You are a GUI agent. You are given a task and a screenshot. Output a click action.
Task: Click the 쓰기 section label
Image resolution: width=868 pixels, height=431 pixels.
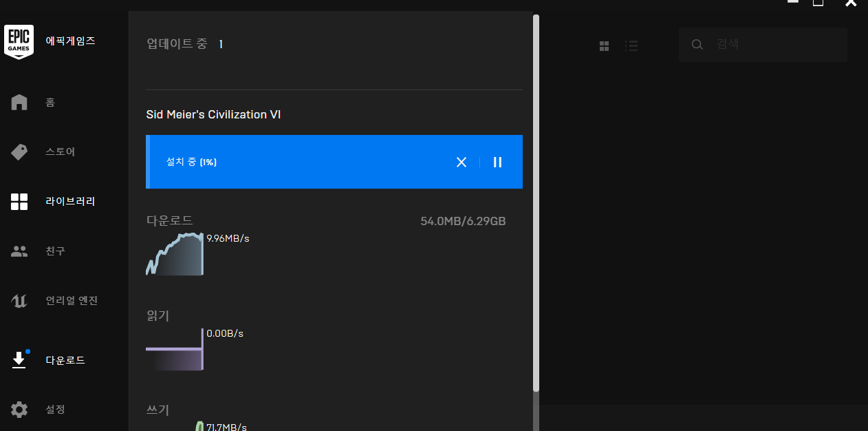point(158,410)
